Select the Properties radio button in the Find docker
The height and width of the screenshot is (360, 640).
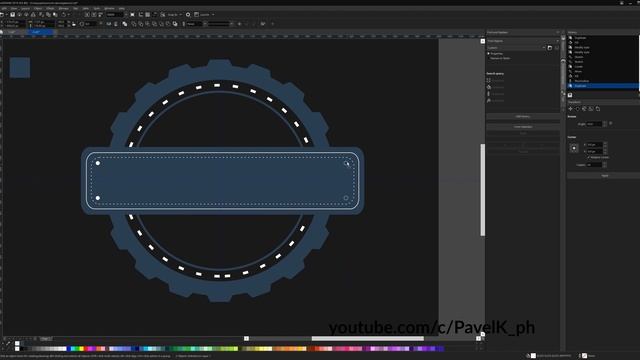488,53
